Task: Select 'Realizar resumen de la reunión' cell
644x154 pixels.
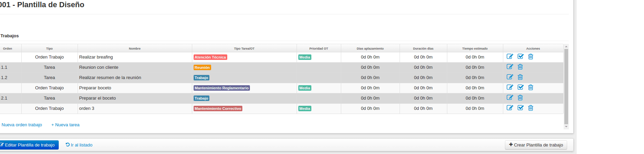Action: [x=135, y=78]
